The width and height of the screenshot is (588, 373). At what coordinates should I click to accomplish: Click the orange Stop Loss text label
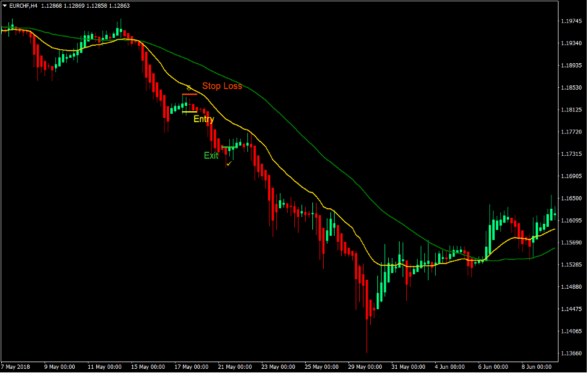[221, 86]
